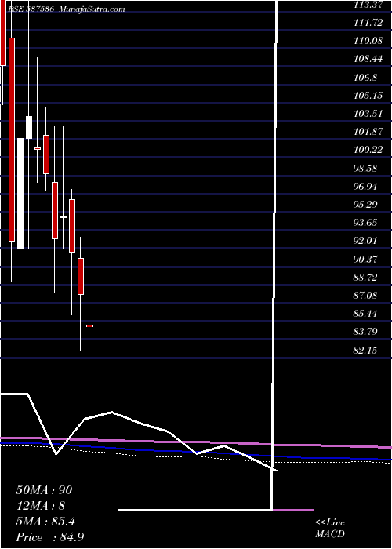Select the 113.37 price axis label
This screenshot has height=549, width=392.
point(368,5)
